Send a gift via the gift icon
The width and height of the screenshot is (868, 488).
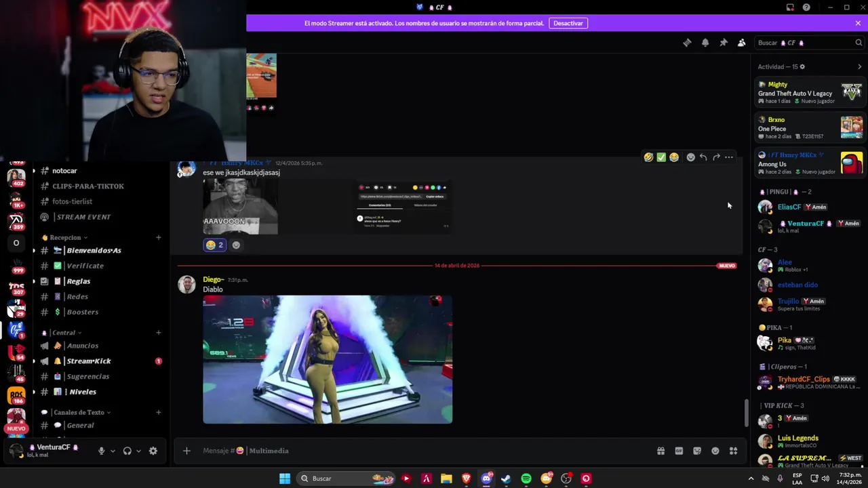(660, 451)
